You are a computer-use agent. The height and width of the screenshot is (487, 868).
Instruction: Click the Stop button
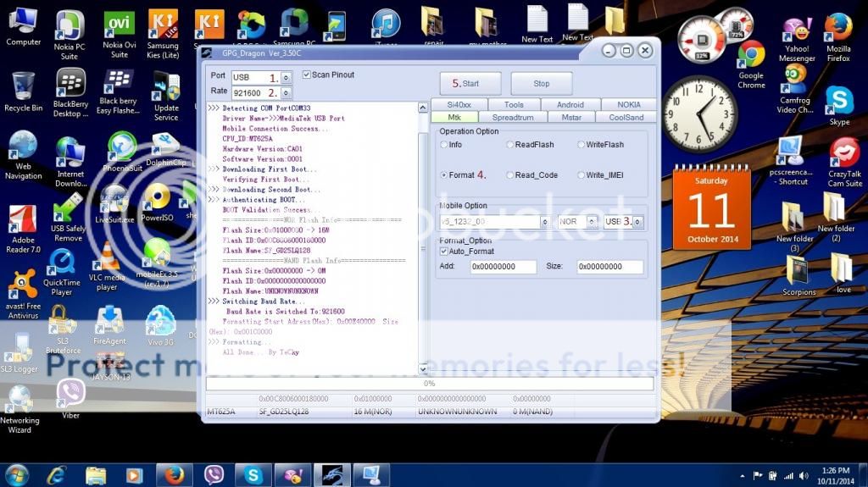pyautogui.click(x=541, y=84)
